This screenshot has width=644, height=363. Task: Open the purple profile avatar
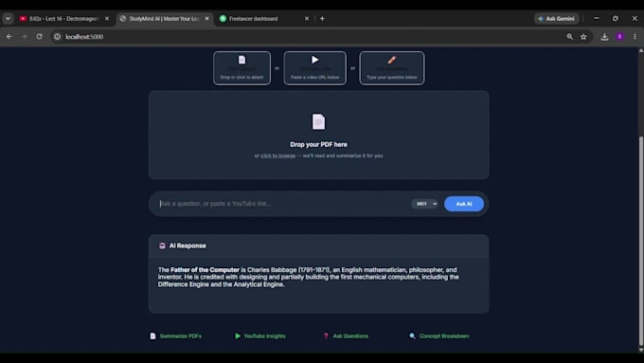(620, 37)
